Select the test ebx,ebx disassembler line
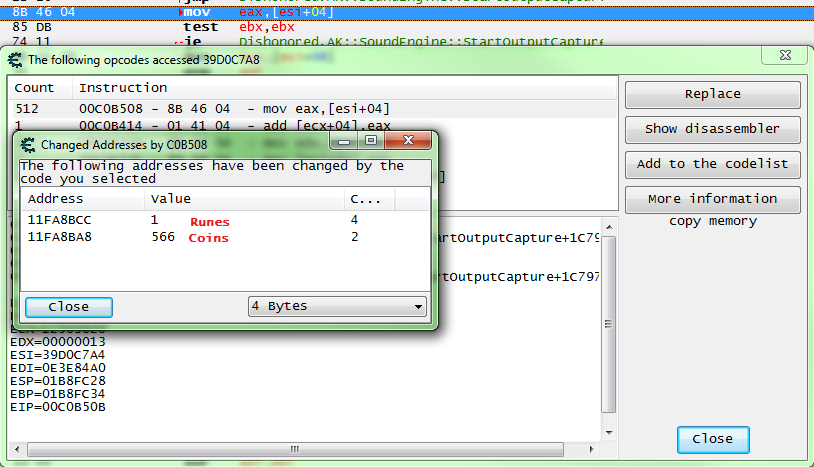 point(407,27)
